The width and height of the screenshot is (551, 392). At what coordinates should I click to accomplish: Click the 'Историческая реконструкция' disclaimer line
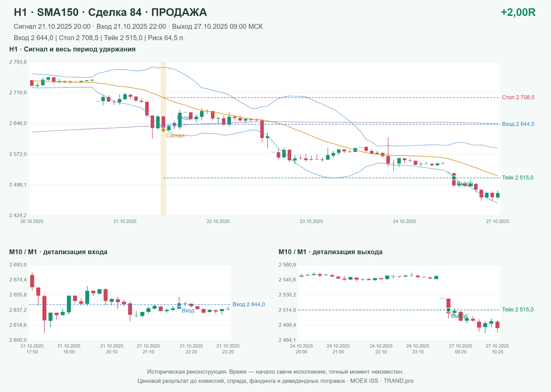[x=275, y=372]
